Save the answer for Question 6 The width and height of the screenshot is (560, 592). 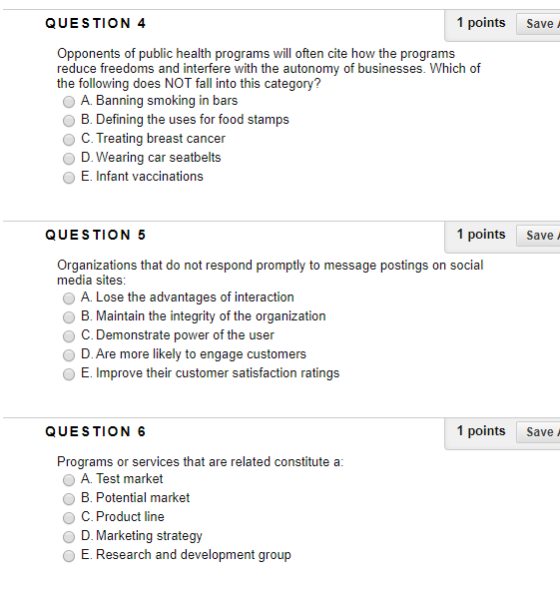(x=538, y=432)
